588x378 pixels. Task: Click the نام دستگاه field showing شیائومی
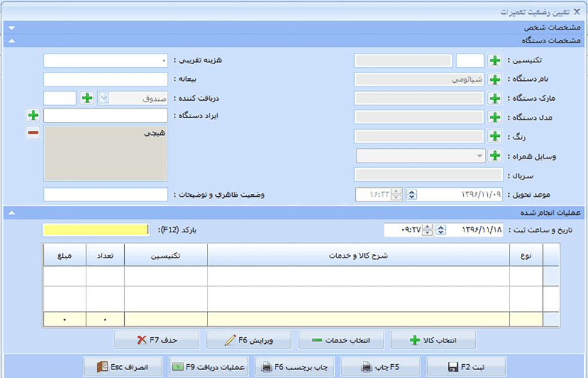click(x=419, y=79)
